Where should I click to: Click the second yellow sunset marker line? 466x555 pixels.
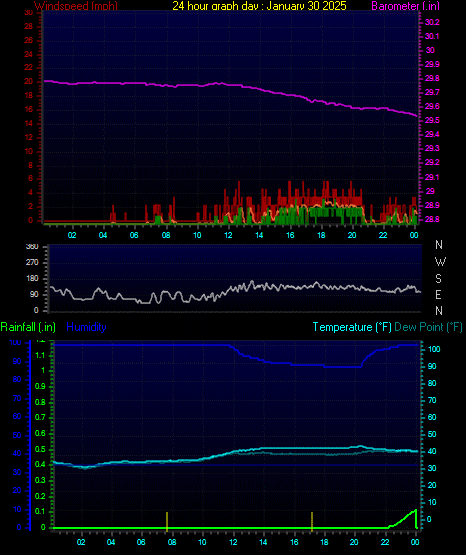click(312, 521)
